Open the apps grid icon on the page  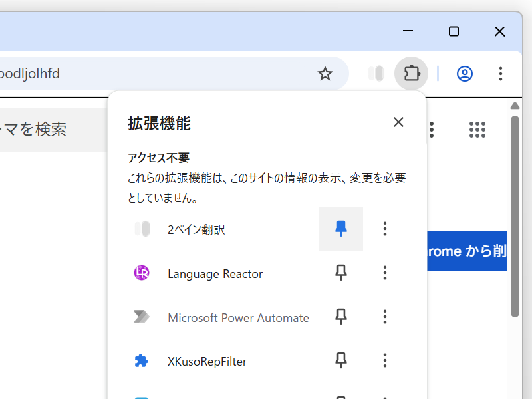point(477,130)
